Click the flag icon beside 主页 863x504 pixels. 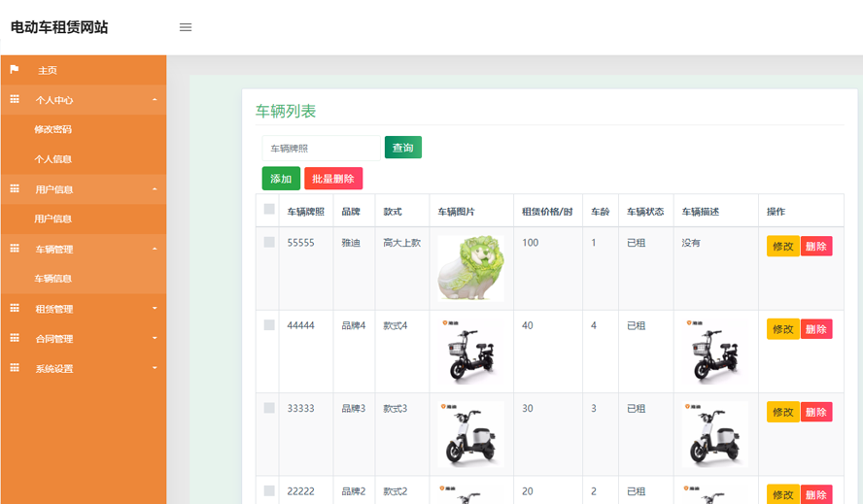[x=15, y=69]
